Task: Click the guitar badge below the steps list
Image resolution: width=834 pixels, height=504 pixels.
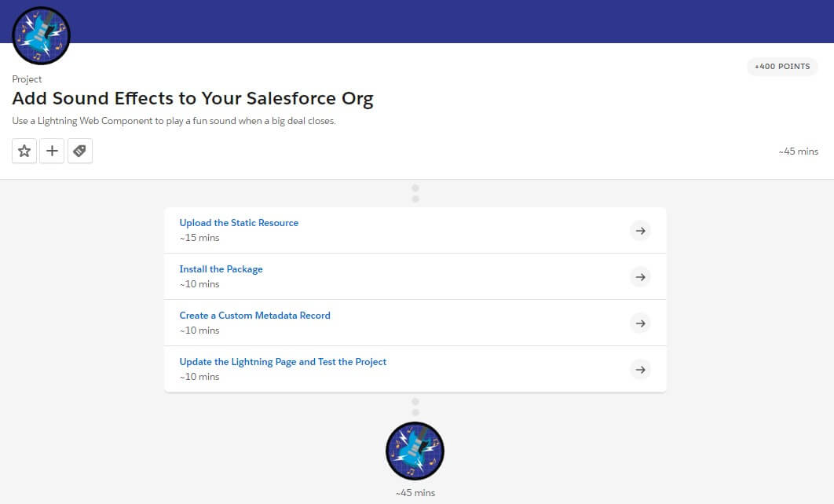Action: [415, 451]
